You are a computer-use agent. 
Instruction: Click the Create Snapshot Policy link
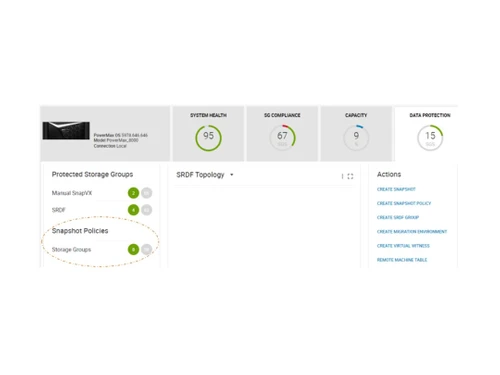(404, 203)
